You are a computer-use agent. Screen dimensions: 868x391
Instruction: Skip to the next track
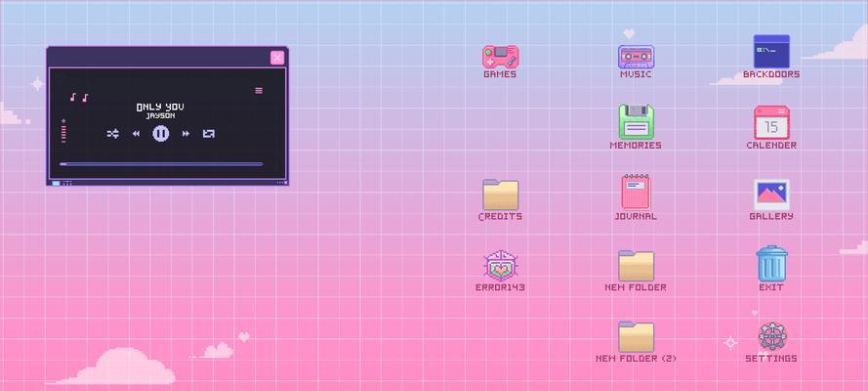[x=186, y=134]
